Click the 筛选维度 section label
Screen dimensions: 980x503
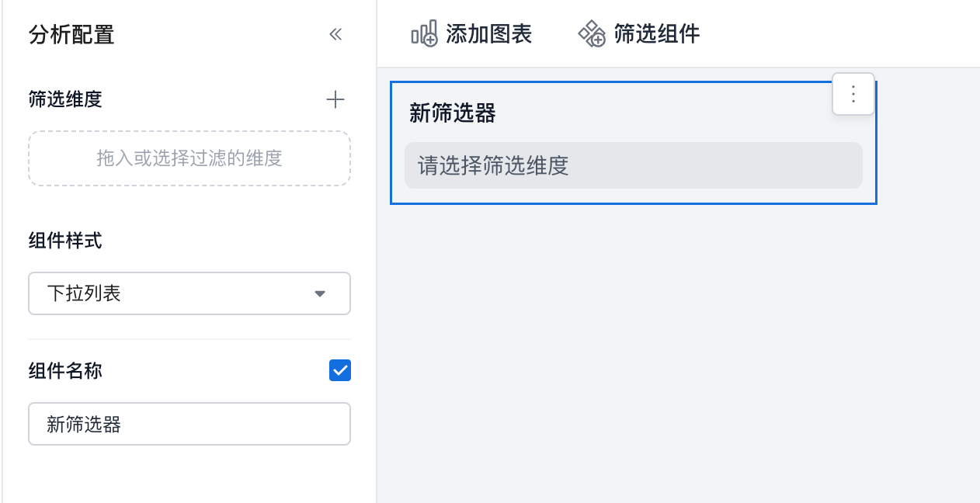[x=65, y=99]
